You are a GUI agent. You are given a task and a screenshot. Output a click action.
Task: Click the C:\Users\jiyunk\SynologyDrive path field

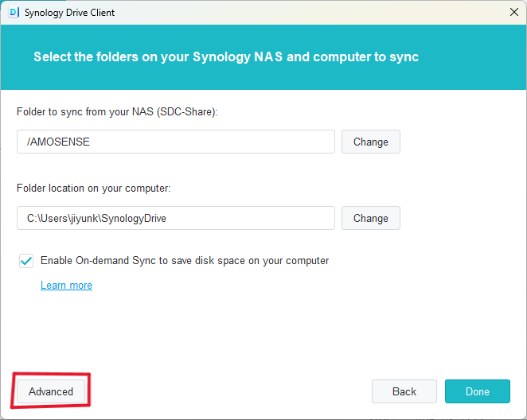(x=175, y=218)
